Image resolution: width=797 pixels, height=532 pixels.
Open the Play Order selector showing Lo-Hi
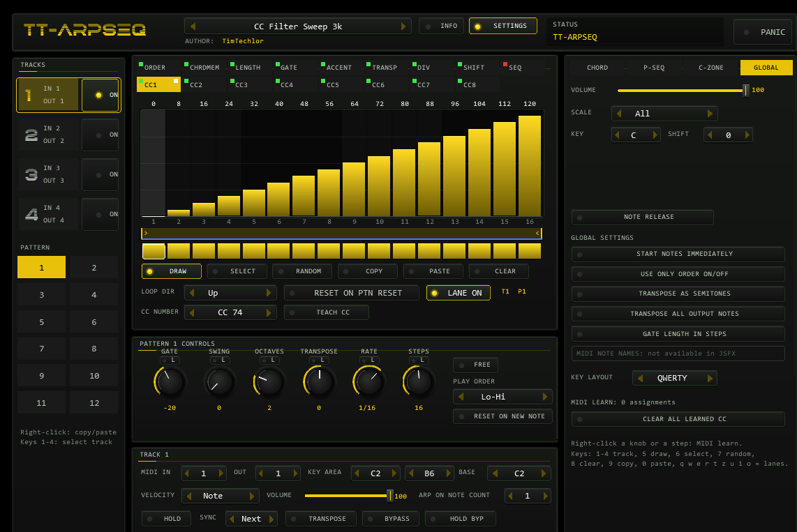502,397
